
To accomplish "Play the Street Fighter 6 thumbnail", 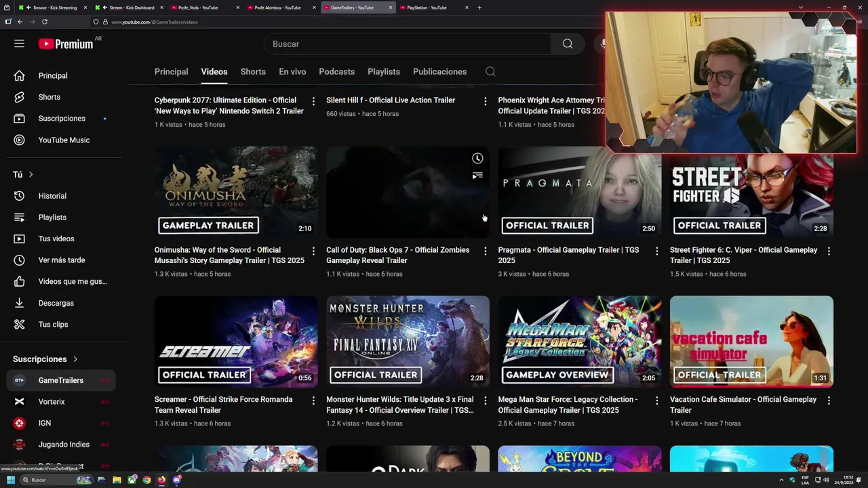I will click(751, 192).
